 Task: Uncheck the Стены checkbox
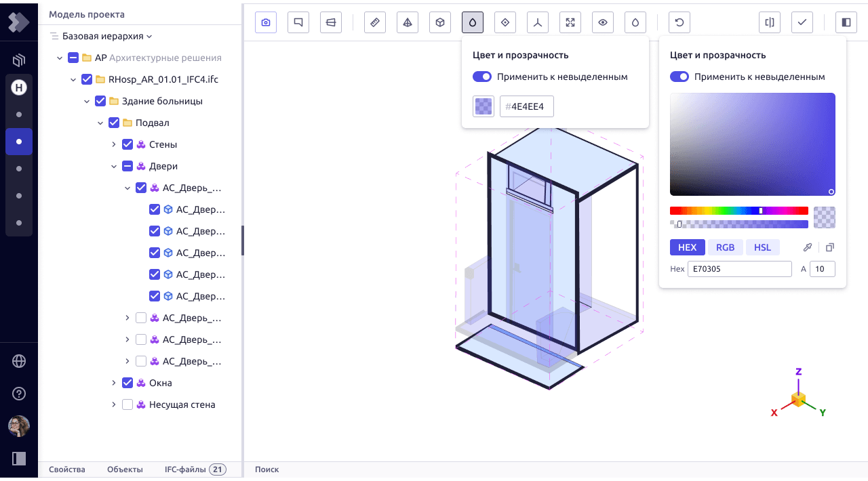(x=127, y=144)
